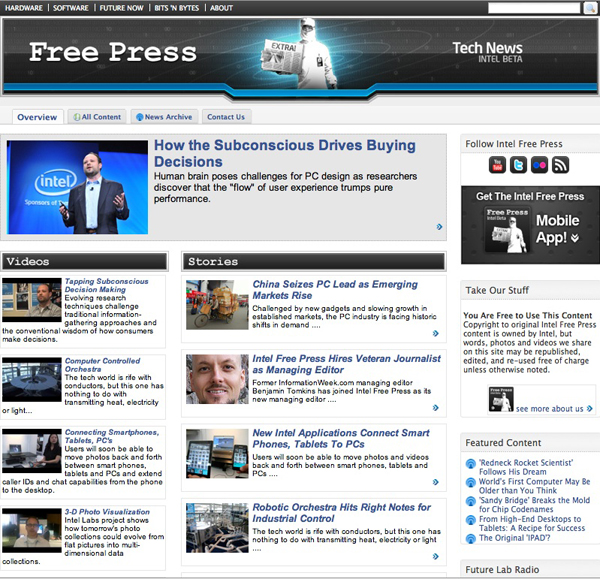Open the FUTURE NOW menu
Screen dimensions: 600x579
coord(121,8)
